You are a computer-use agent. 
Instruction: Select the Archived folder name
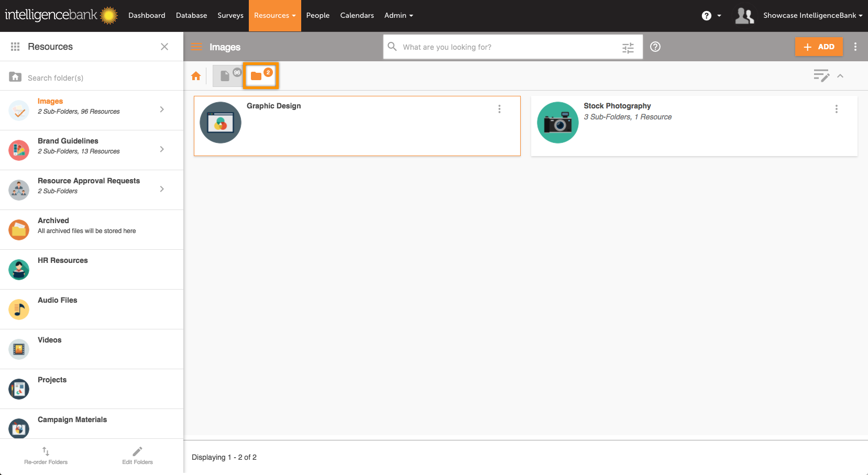[x=53, y=220]
